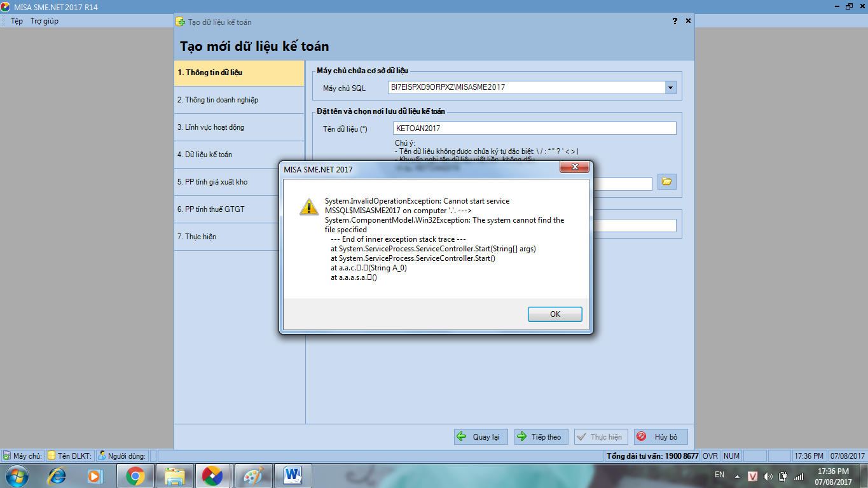Click the Tên dữ liệu input field
868x488 pixels.
[x=534, y=129]
